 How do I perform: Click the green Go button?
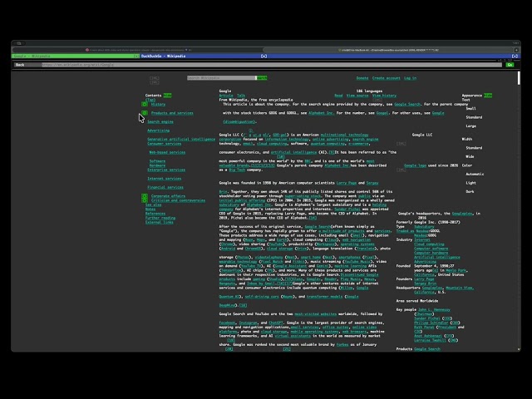[510, 65]
